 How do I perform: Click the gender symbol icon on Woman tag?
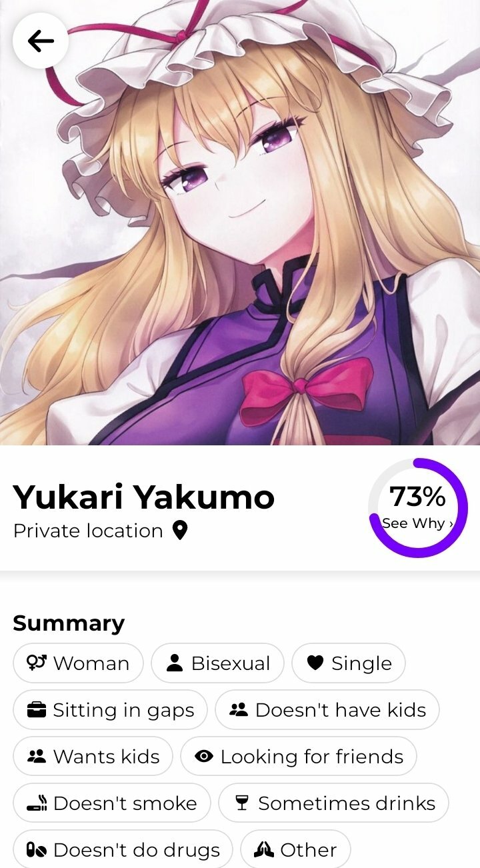(35, 663)
